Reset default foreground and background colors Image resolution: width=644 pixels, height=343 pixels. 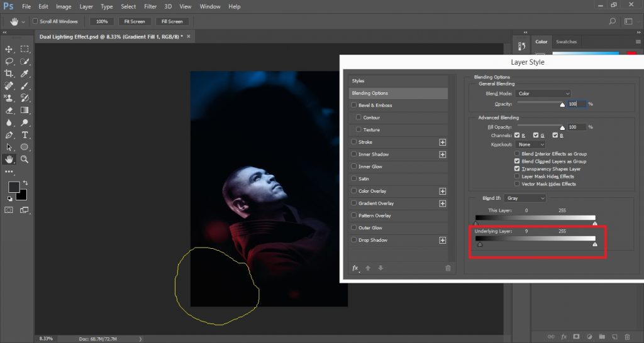[10, 199]
